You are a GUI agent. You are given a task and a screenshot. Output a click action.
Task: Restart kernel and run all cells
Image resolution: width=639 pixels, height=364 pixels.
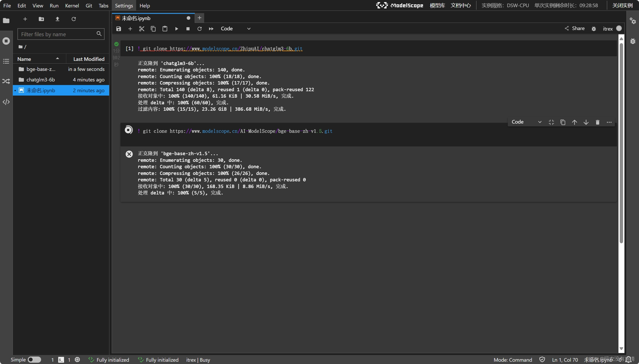(211, 29)
